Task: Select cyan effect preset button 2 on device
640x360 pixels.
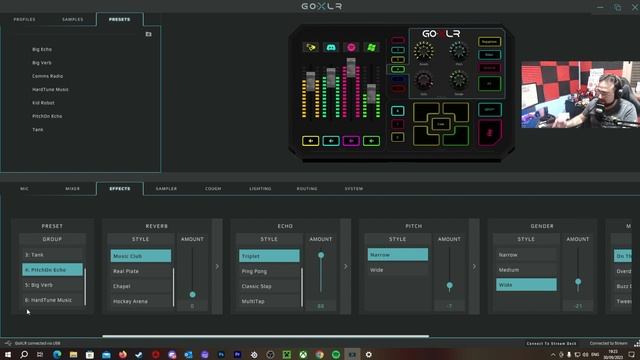Action: click(398, 50)
